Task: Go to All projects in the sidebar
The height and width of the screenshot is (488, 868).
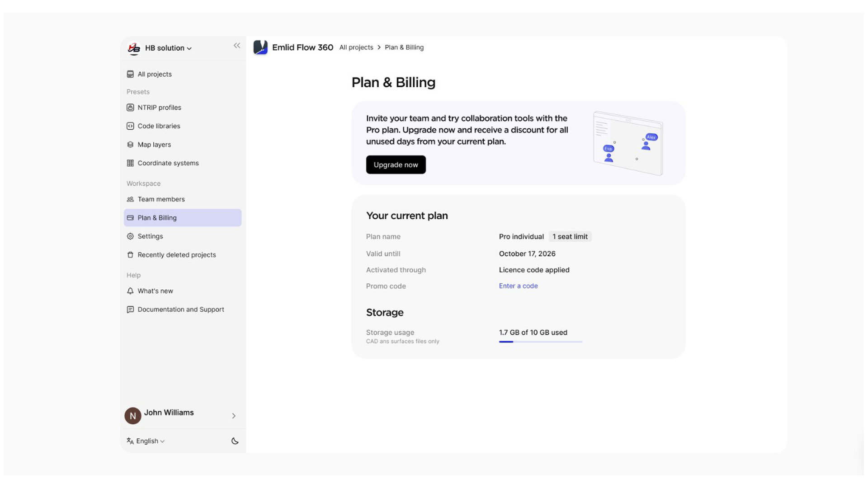Action: tap(154, 74)
